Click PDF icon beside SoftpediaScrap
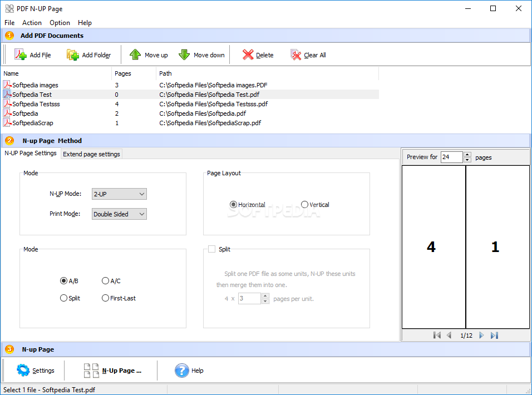Image resolution: width=532 pixels, height=395 pixels. pyautogui.click(x=7, y=123)
